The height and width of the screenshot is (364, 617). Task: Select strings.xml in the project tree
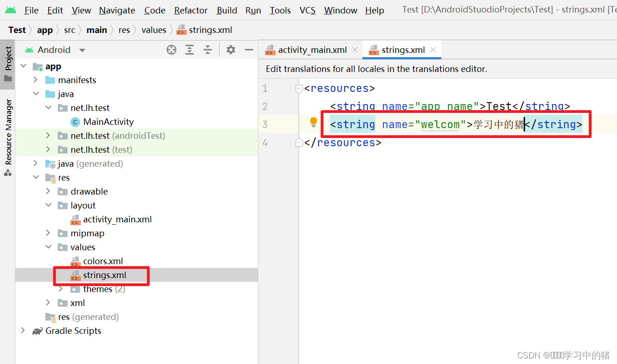(x=105, y=275)
